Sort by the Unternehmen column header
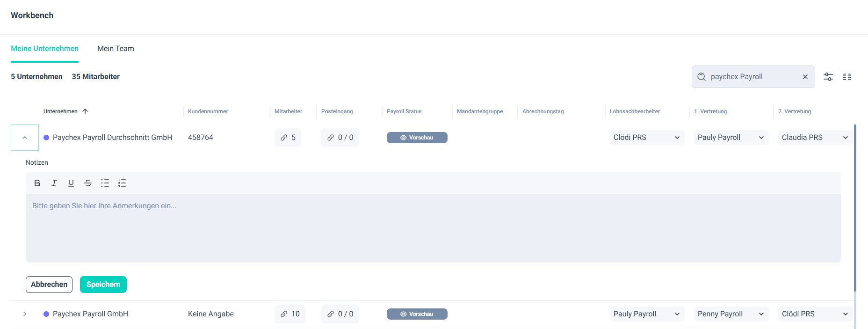The image size is (868, 329). point(61,111)
